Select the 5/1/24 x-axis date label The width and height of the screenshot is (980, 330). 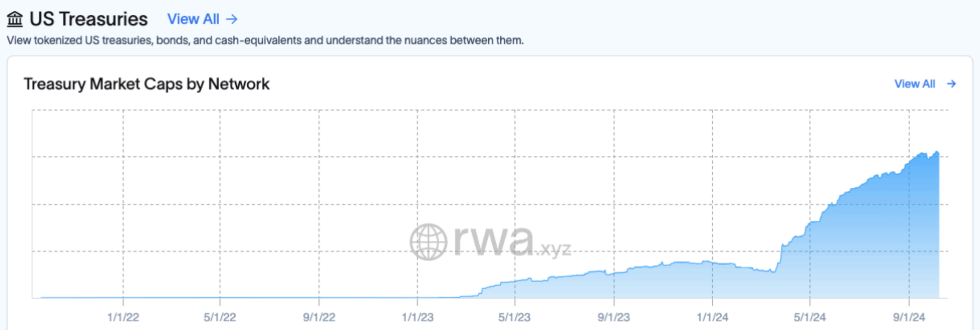click(x=809, y=317)
